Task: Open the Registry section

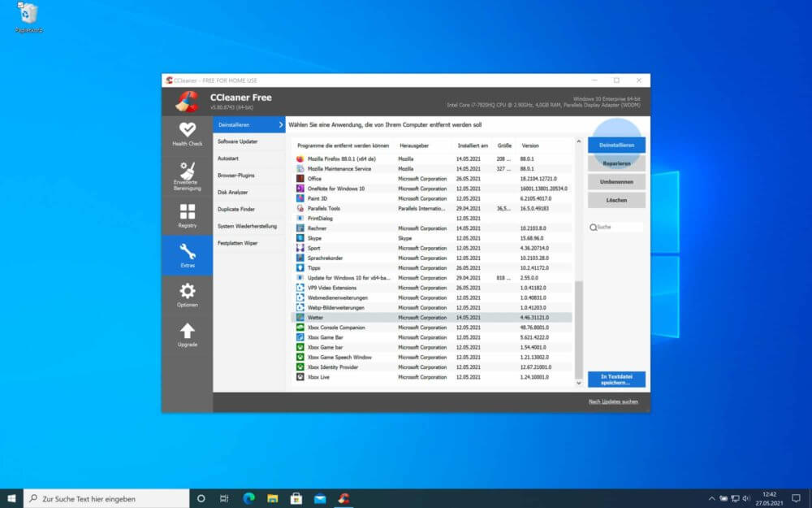Action: tap(187, 215)
